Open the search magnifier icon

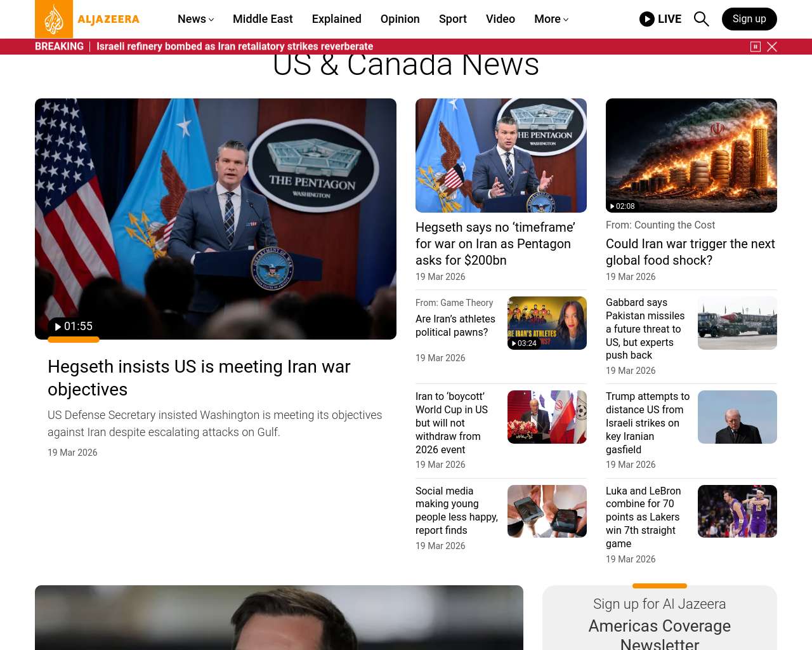[701, 19]
